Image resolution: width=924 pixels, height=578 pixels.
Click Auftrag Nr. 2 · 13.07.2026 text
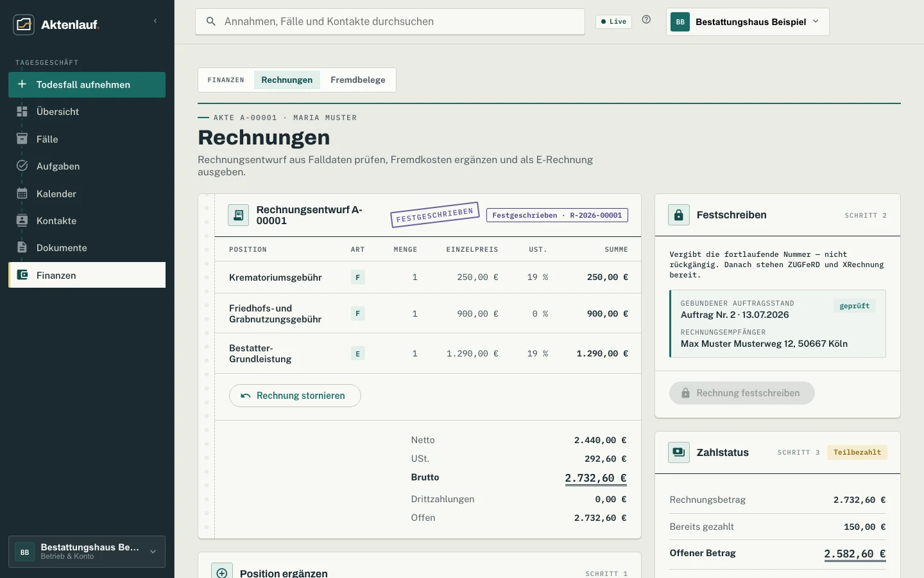(735, 315)
